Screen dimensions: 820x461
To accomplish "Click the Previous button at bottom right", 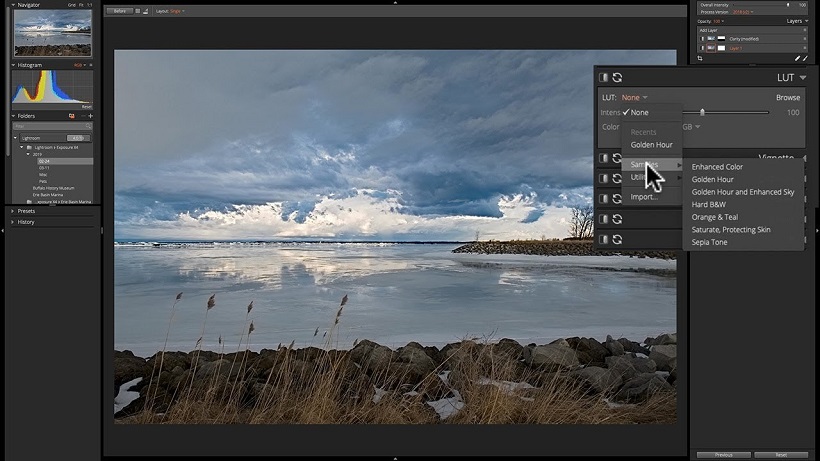I will click(724, 455).
